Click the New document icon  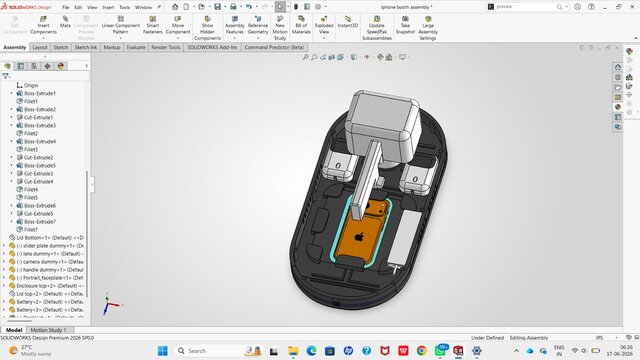[186, 7]
